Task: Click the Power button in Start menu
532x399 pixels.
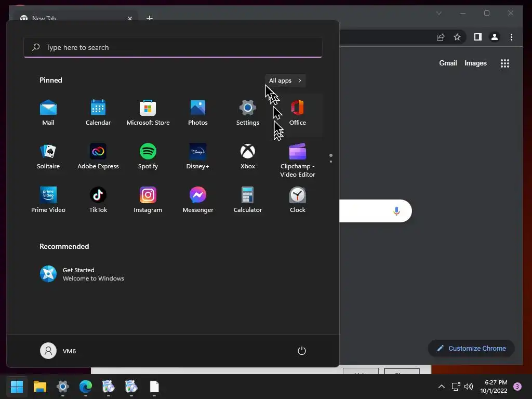Action: [302, 351]
